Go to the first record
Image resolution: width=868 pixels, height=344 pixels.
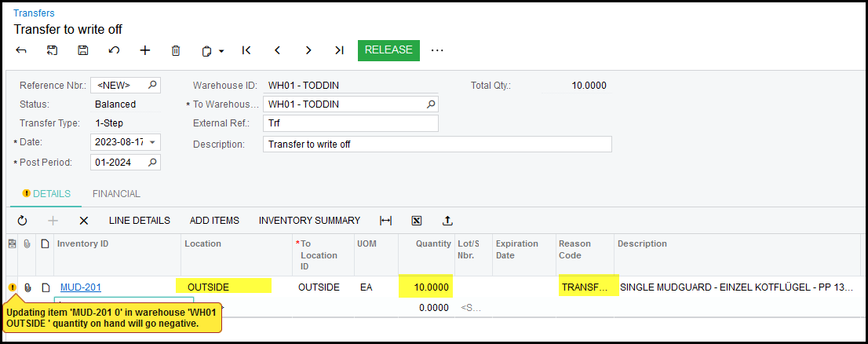246,50
